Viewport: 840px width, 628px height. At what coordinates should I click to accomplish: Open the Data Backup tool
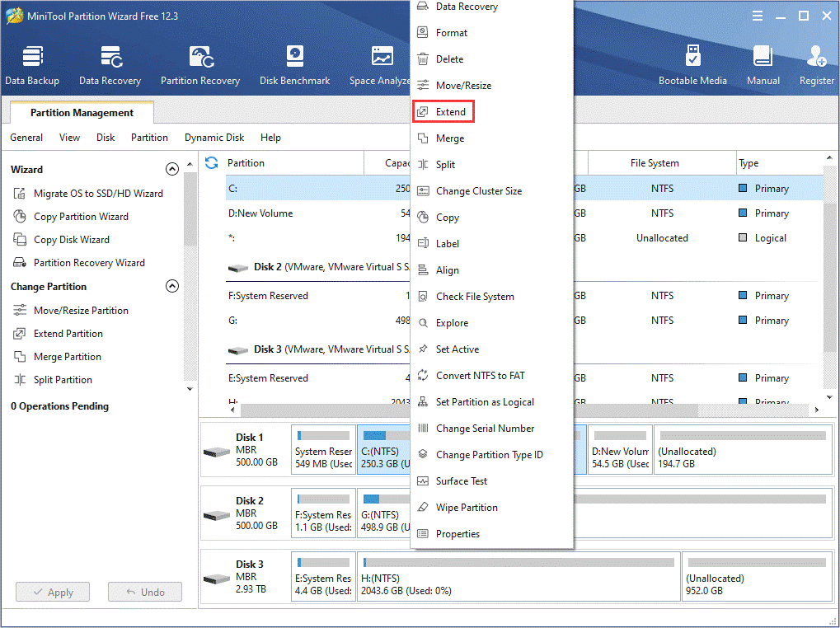click(x=32, y=66)
